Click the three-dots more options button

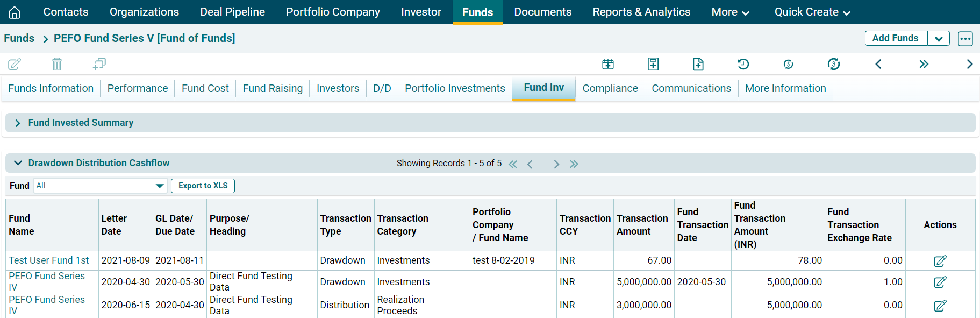[x=965, y=39]
